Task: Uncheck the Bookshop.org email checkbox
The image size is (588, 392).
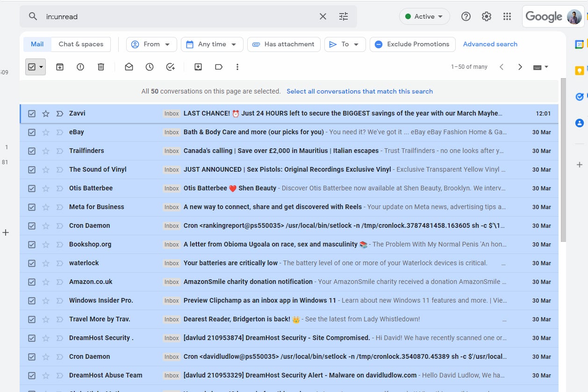Action: pyautogui.click(x=32, y=245)
